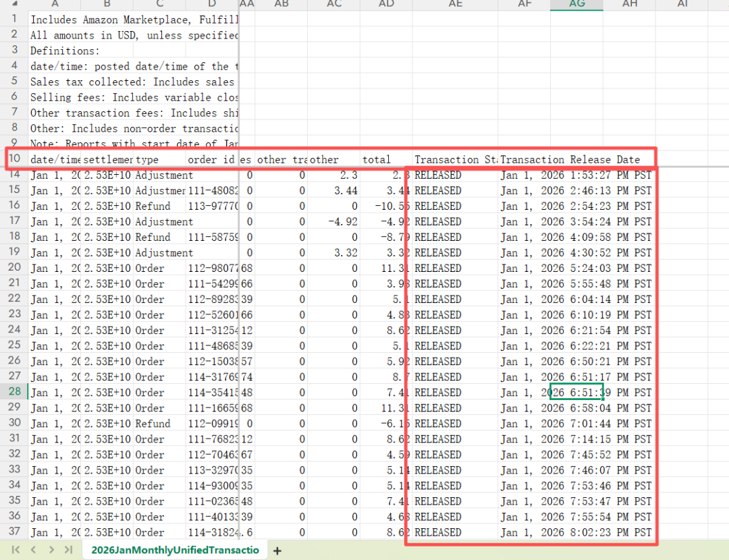Go to the next sheet arrow
Screen dimensions: 729x560
(x=51, y=550)
